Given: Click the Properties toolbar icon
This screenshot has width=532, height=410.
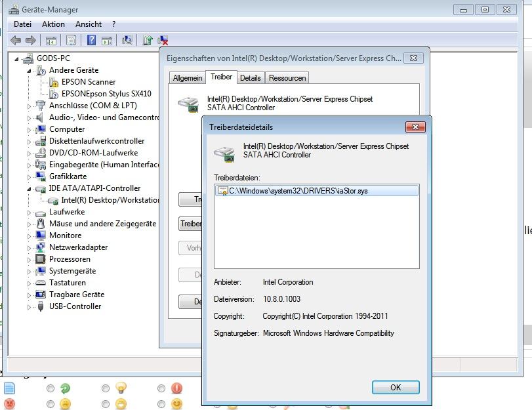Looking at the screenshot, I should 71,41.
